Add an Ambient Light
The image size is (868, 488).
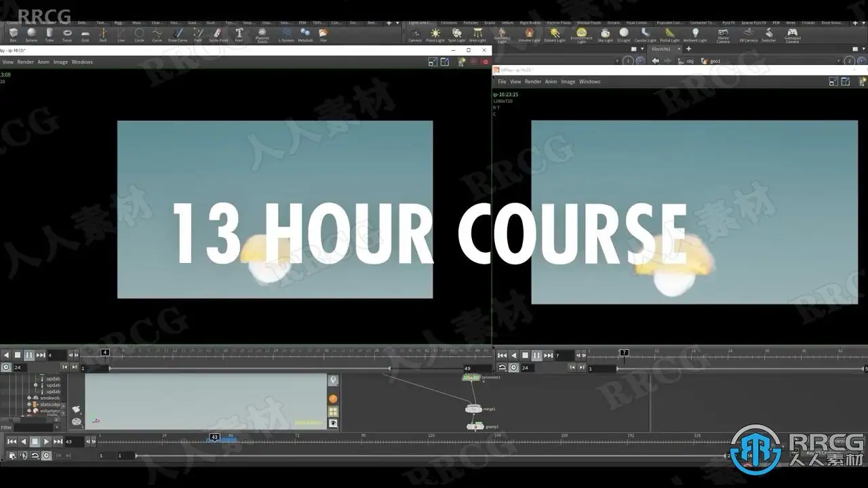pos(695,34)
